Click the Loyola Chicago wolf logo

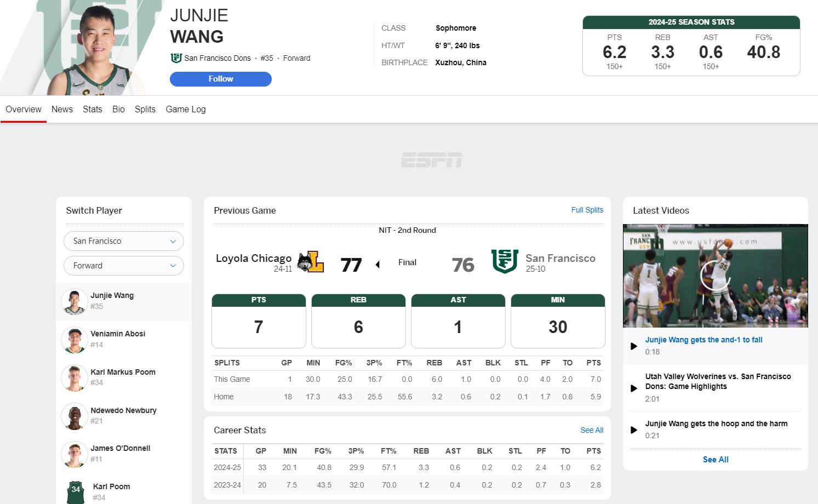click(310, 262)
